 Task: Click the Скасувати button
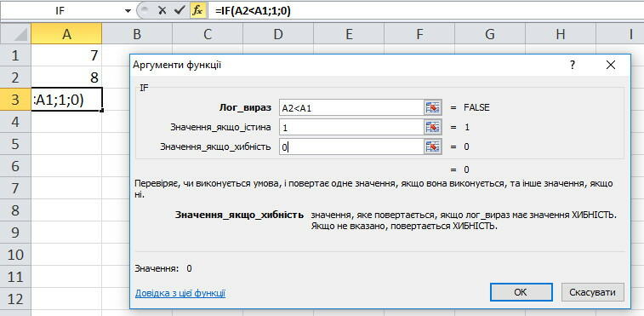point(592,292)
